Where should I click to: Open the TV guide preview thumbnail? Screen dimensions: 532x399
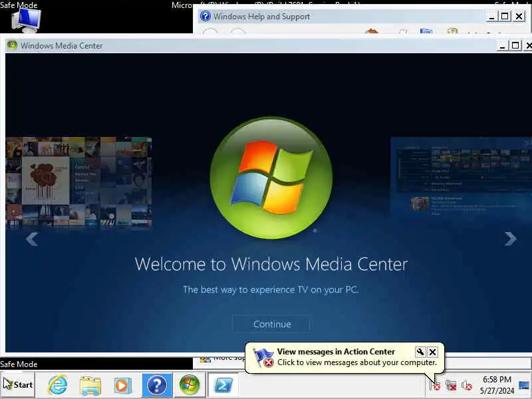(x=461, y=176)
